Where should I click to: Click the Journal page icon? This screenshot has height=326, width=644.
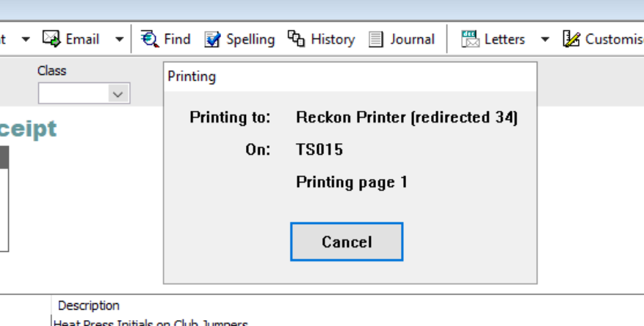[375, 40]
